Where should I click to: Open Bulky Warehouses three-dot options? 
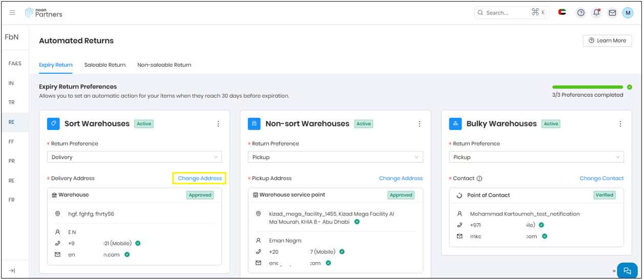(620, 124)
